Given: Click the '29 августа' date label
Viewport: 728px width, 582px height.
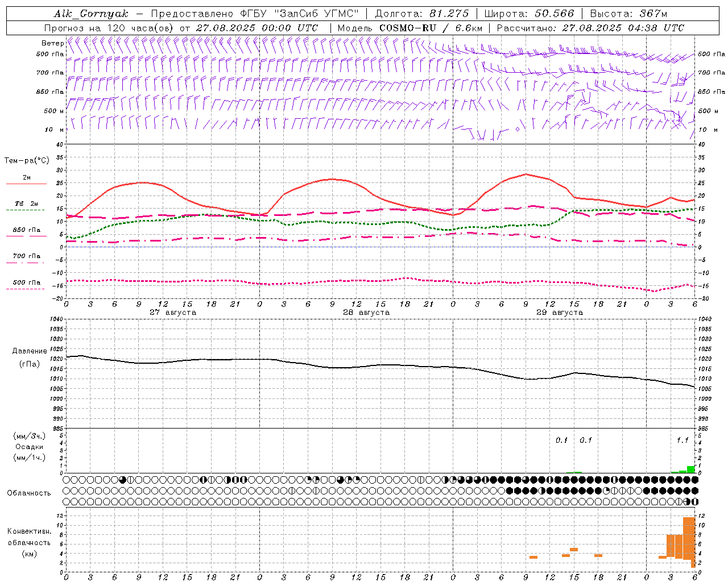Looking at the screenshot, I should click(560, 313).
